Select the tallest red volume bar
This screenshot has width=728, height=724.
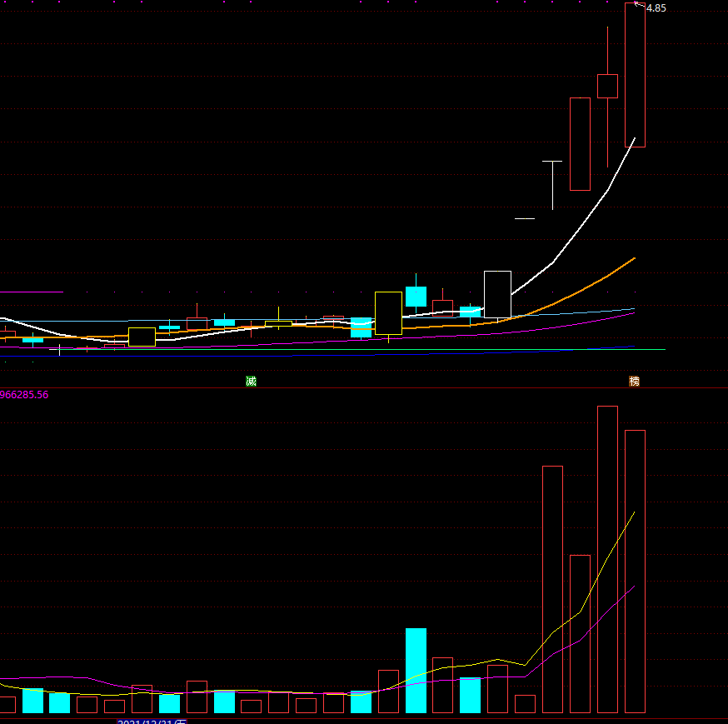[x=607, y=559]
